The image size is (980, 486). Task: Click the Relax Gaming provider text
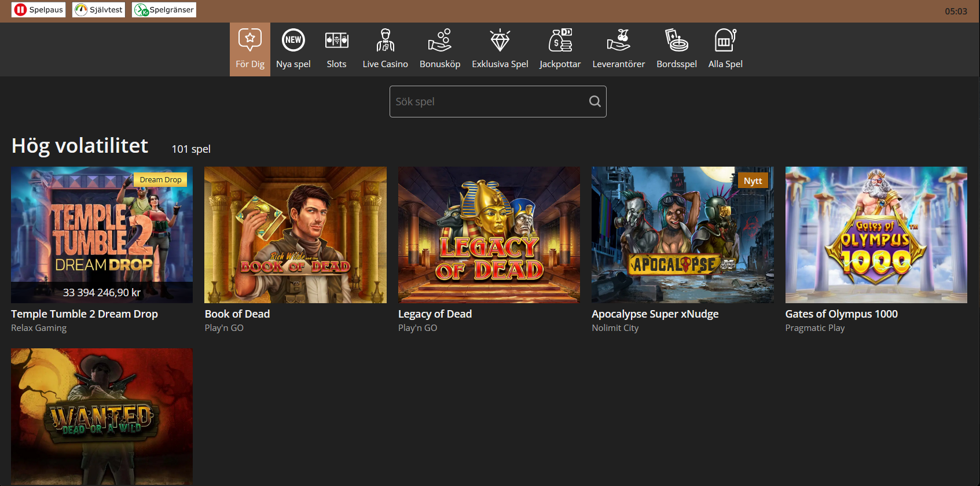pyautogui.click(x=39, y=328)
